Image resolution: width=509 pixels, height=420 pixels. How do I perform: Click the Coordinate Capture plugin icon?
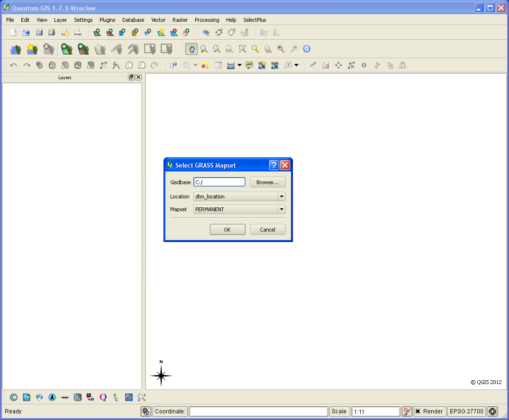point(39,397)
